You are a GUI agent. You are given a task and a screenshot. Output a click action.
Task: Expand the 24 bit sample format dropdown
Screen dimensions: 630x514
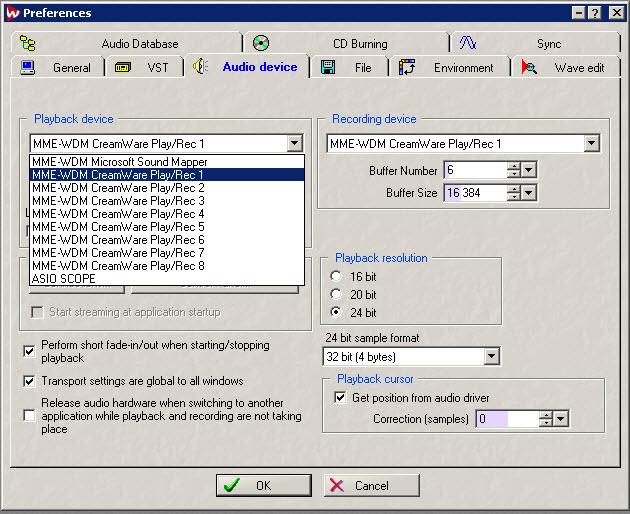(490, 356)
